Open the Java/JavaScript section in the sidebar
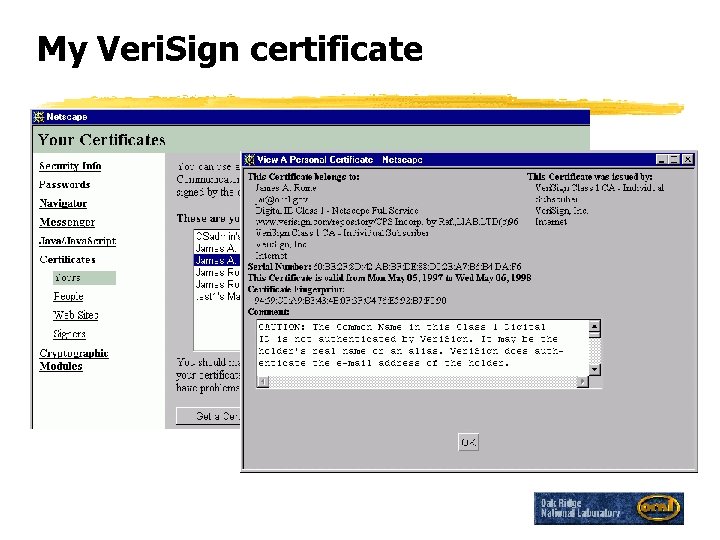Viewport: 720px width, 540px height. point(78,241)
